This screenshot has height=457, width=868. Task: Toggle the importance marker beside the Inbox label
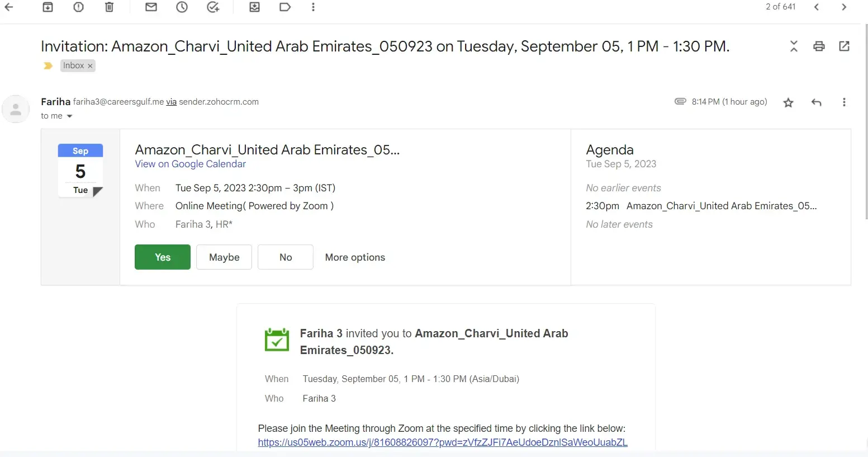coord(48,66)
